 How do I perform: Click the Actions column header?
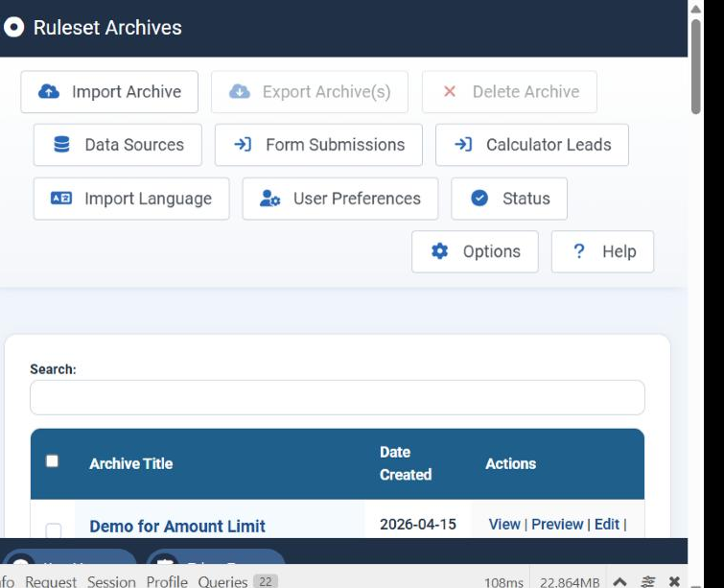511,463
